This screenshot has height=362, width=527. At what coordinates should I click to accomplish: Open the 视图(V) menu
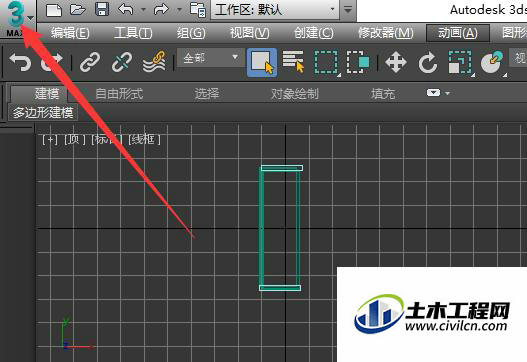(x=250, y=33)
